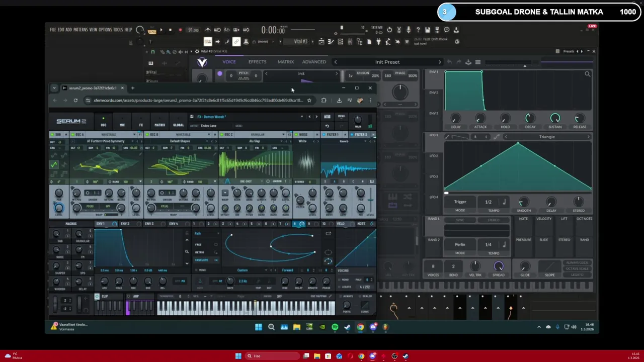
Task: Switch to the EFFECTS tab in Vital
Action: [x=257, y=62]
